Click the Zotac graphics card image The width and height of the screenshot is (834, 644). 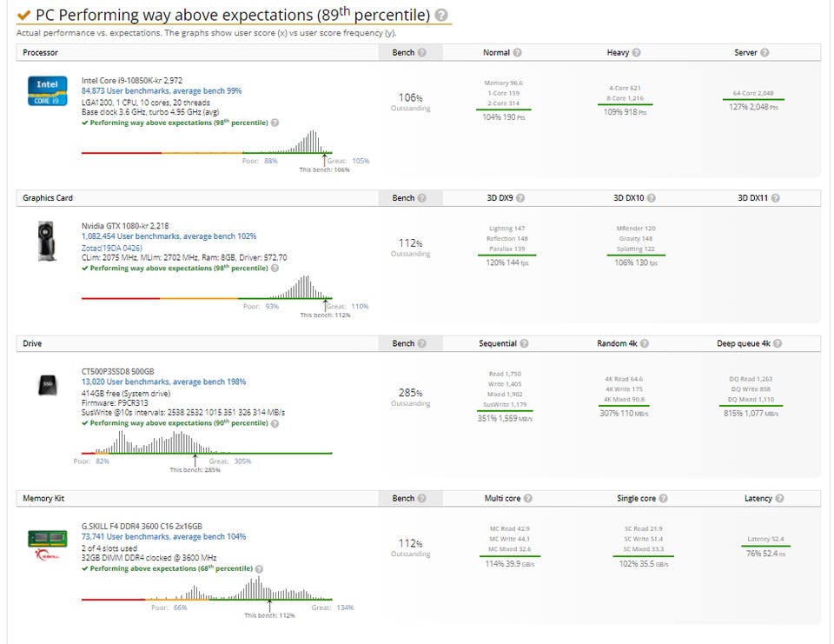(46, 240)
